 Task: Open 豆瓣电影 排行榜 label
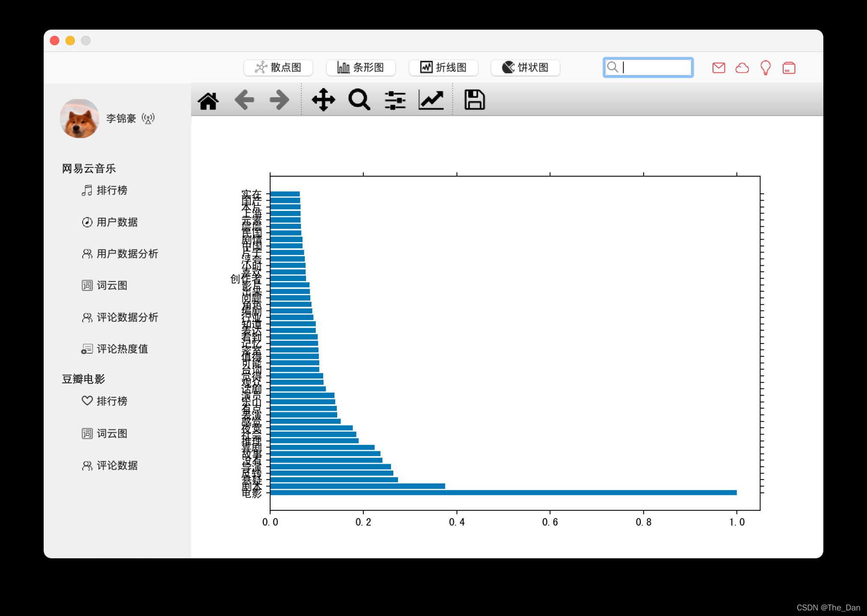coord(112,401)
